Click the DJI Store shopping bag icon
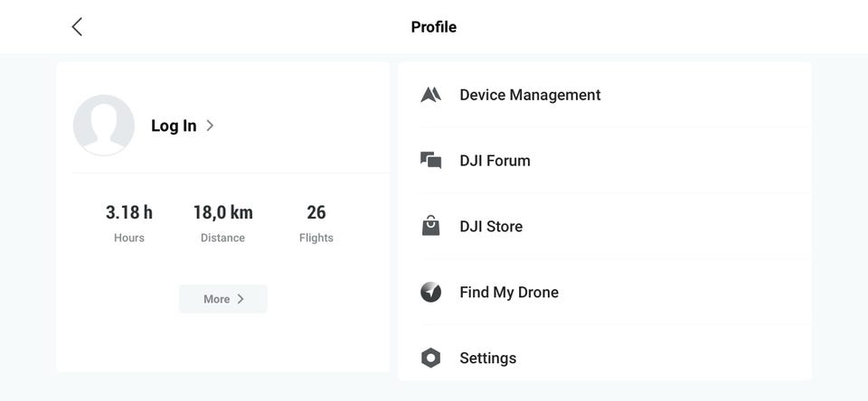The height and width of the screenshot is (401, 868). pyautogui.click(x=430, y=226)
